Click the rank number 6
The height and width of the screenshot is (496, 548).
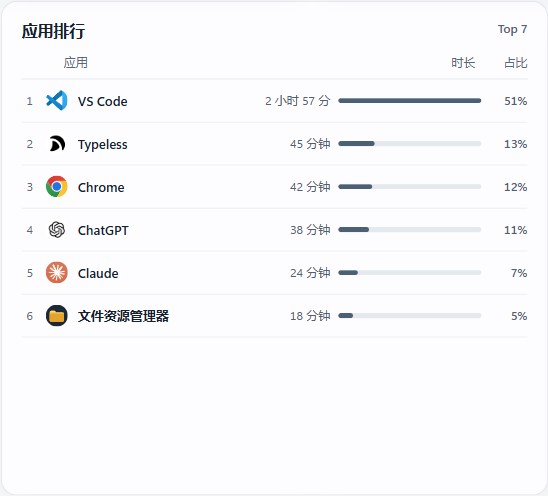click(x=30, y=316)
